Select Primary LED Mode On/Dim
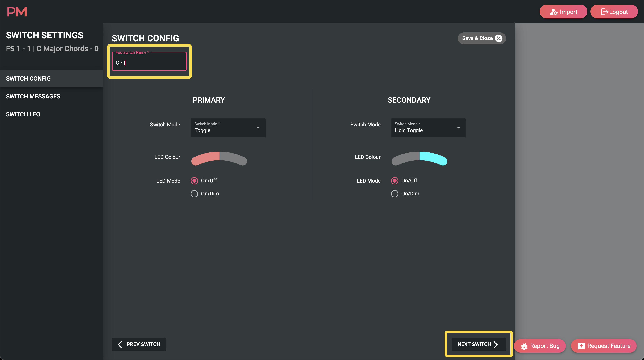 coord(194,194)
